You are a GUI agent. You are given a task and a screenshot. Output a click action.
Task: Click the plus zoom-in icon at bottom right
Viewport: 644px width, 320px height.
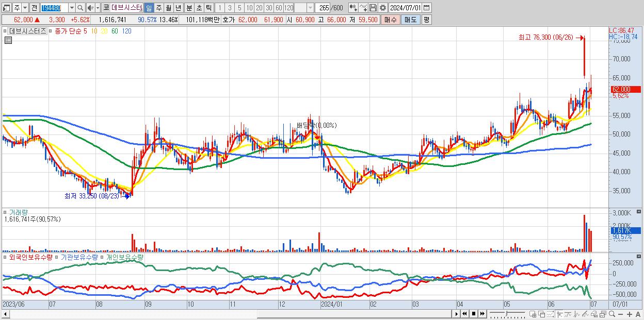629,314
